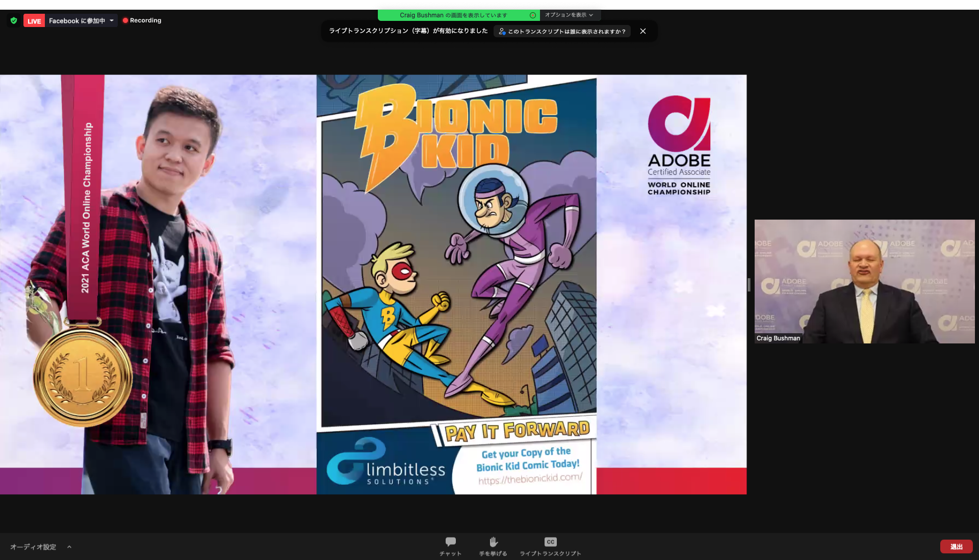Click the Craig Bushman screen sharing banner
Viewport: 979px width, 560px height.
[x=458, y=15]
